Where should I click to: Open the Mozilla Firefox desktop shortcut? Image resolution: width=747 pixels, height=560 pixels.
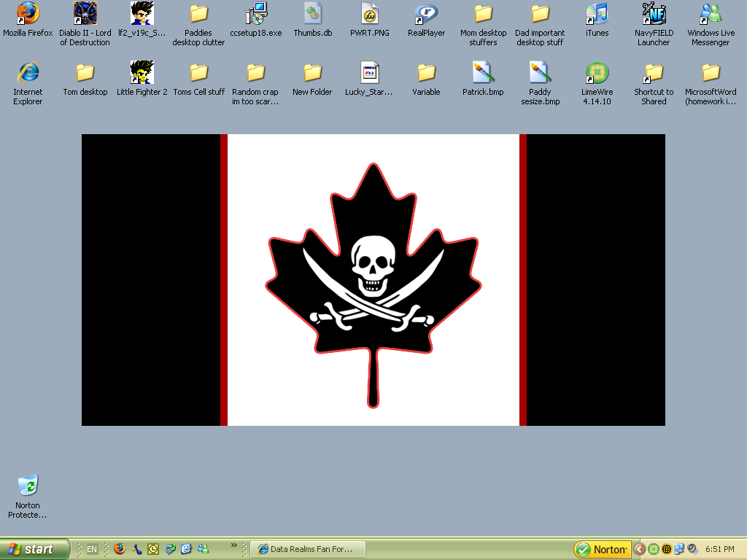tap(28, 14)
